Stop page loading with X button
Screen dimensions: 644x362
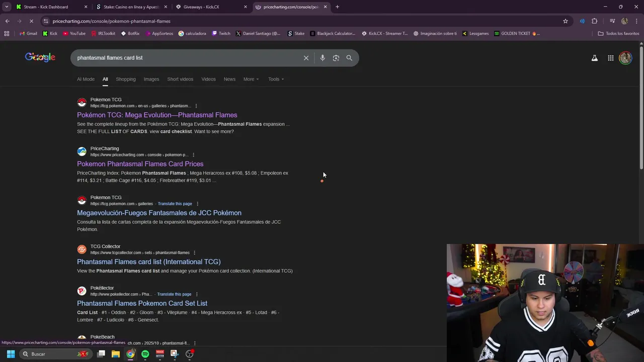[x=32, y=21]
